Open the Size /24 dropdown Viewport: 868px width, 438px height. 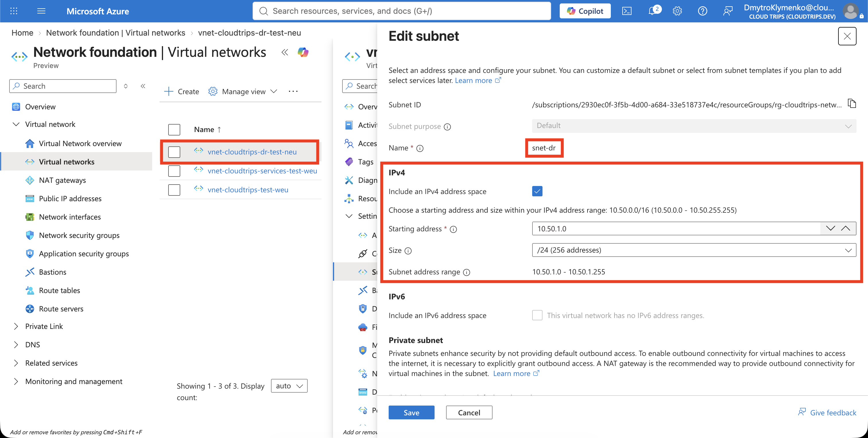(694, 250)
